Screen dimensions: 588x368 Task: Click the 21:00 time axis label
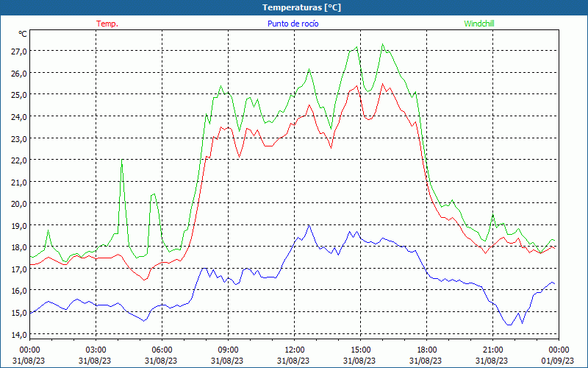(x=492, y=350)
